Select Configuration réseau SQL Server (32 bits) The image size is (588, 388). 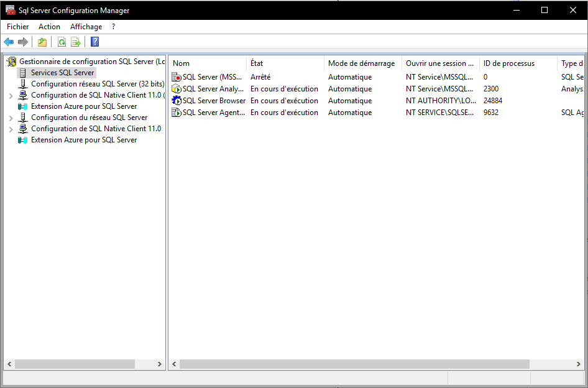point(98,84)
